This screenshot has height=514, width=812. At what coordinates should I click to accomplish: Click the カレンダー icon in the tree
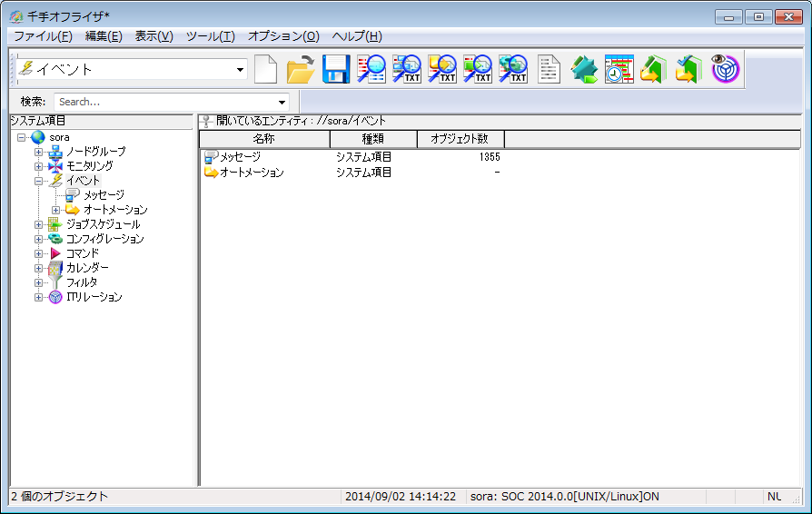point(55,268)
